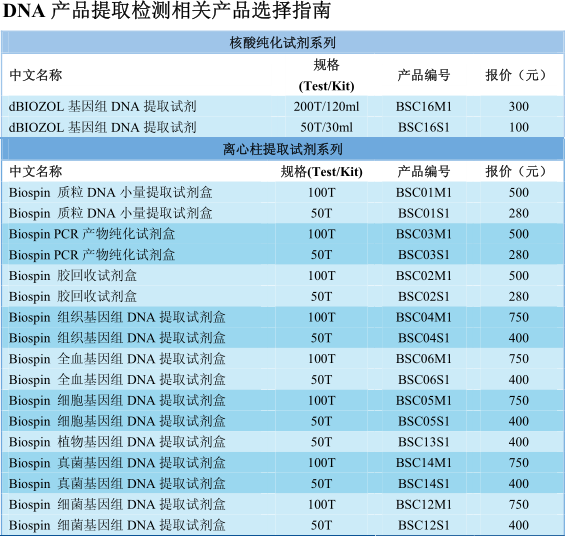Select the 100T spec in the BSC14M1 row

[321, 463]
